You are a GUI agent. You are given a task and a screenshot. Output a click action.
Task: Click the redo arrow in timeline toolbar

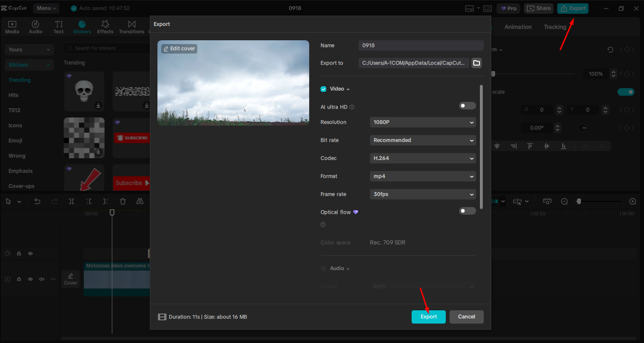(x=55, y=201)
